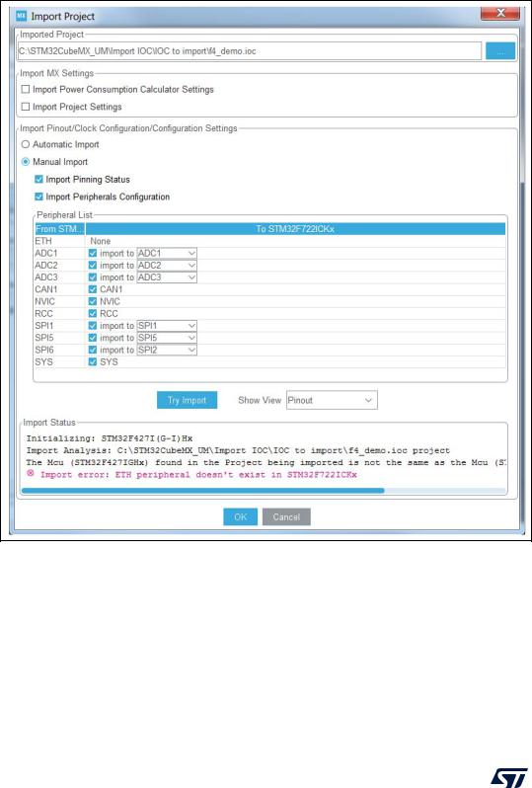The image size is (532, 788).
Task: Click the 'To STM32F722ICKx' column header
Action: point(295,229)
